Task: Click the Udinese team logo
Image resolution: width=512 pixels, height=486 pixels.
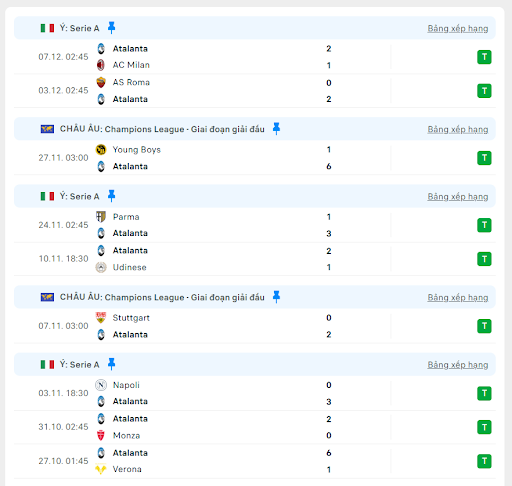Action: (x=101, y=267)
